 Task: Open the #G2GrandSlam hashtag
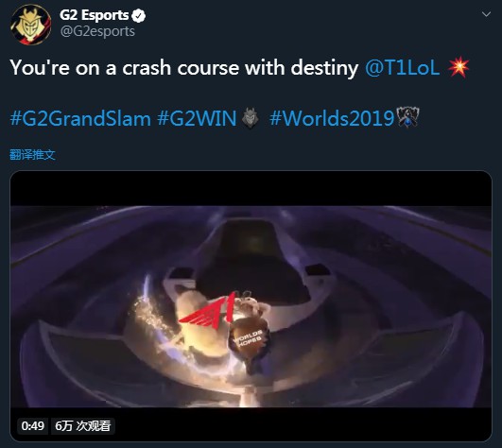click(x=80, y=118)
